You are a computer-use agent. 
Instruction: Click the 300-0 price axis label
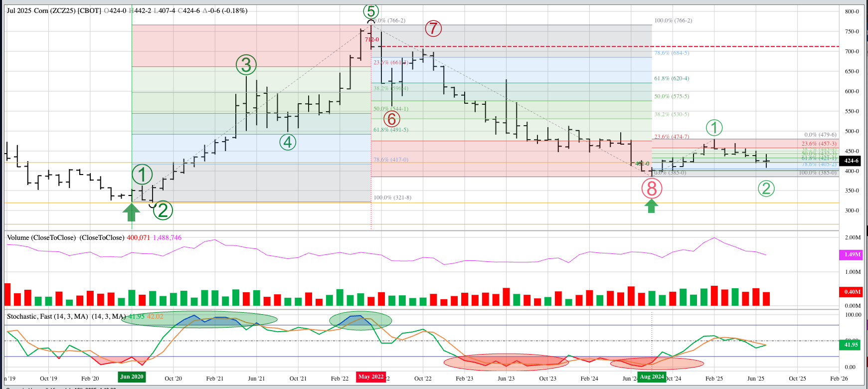[852, 210]
